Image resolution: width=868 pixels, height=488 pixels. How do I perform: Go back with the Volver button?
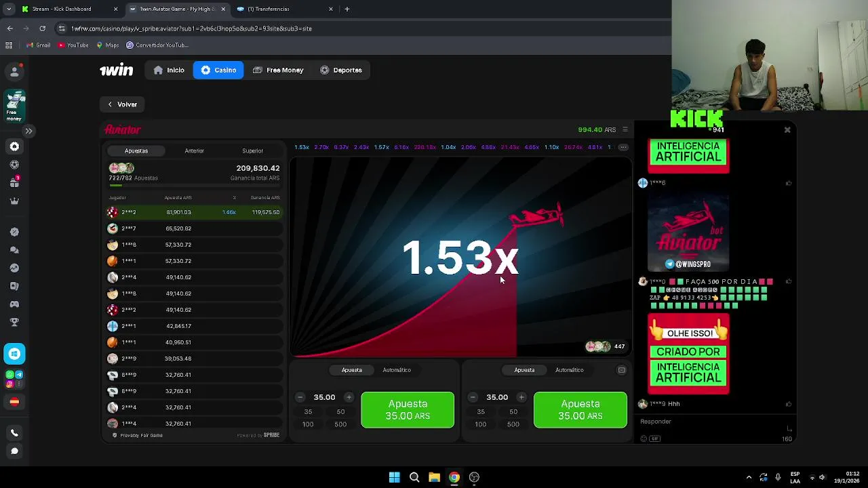[x=122, y=104]
